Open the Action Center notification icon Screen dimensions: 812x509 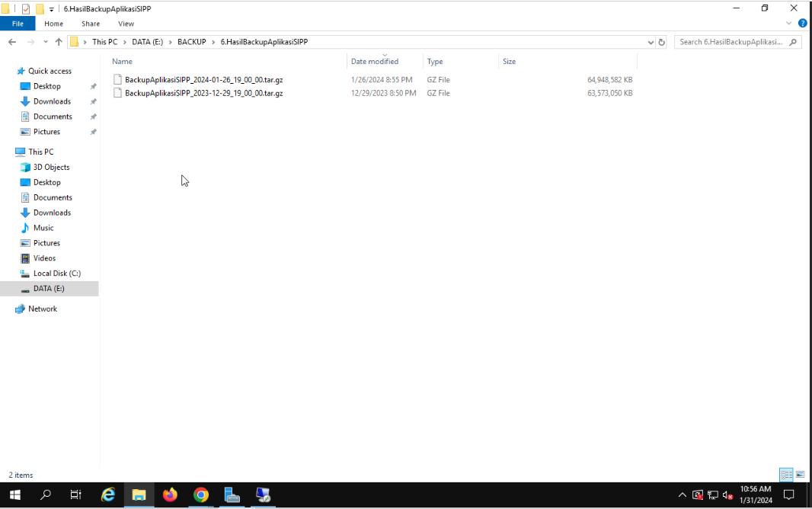point(789,495)
